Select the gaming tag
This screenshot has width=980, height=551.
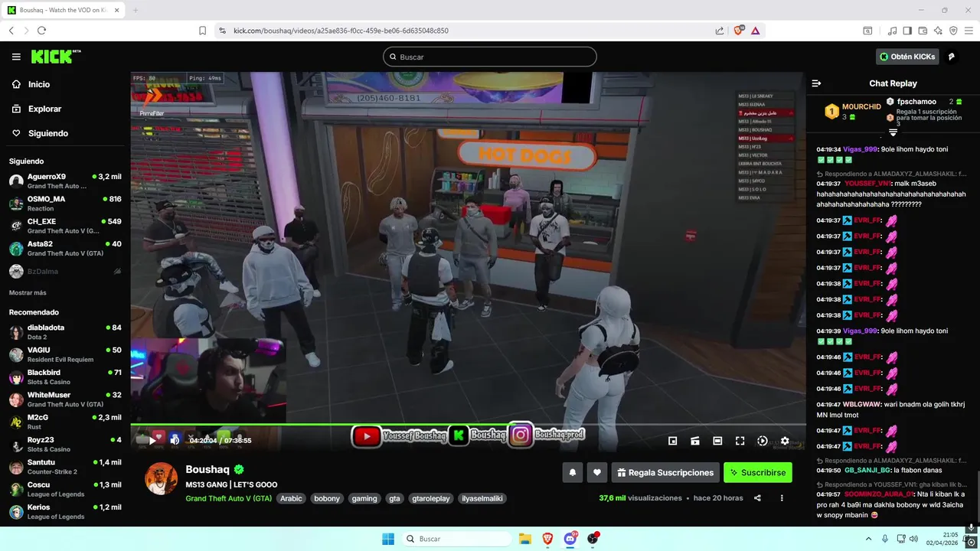[x=364, y=498]
